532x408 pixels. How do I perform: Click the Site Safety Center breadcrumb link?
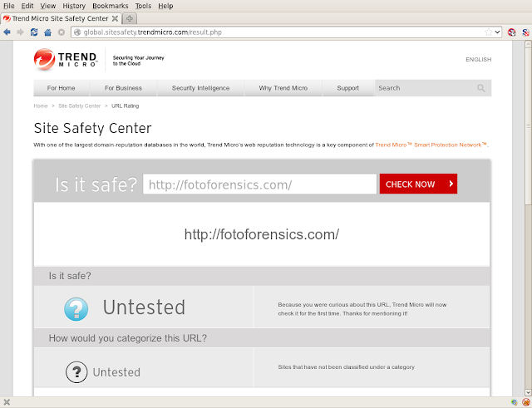80,106
